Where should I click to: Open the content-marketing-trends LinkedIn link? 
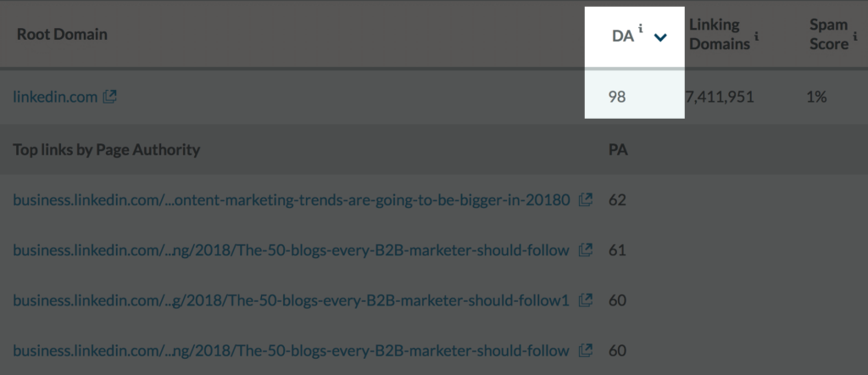pos(291,201)
